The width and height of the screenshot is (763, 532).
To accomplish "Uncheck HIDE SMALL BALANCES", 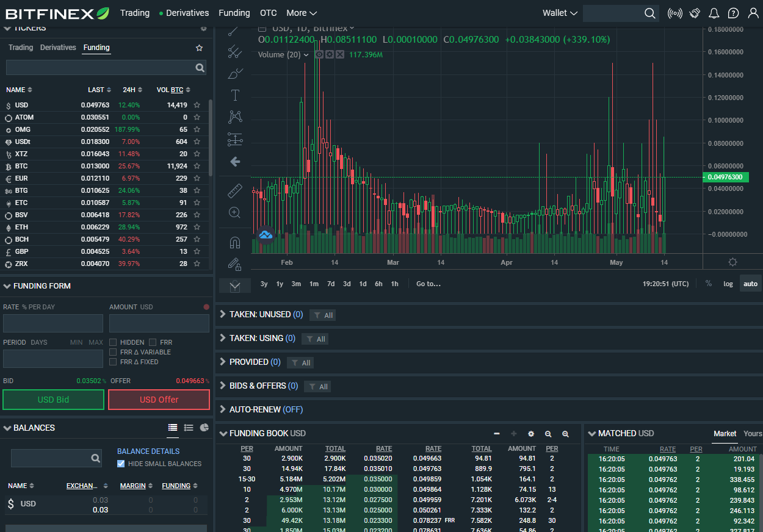I will (x=121, y=464).
